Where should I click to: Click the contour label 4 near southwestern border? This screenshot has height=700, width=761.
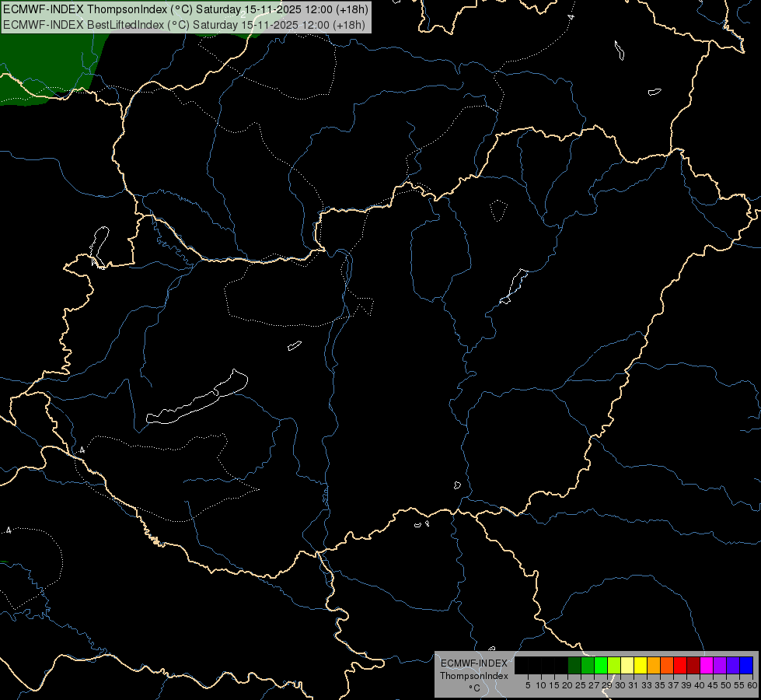(82, 450)
